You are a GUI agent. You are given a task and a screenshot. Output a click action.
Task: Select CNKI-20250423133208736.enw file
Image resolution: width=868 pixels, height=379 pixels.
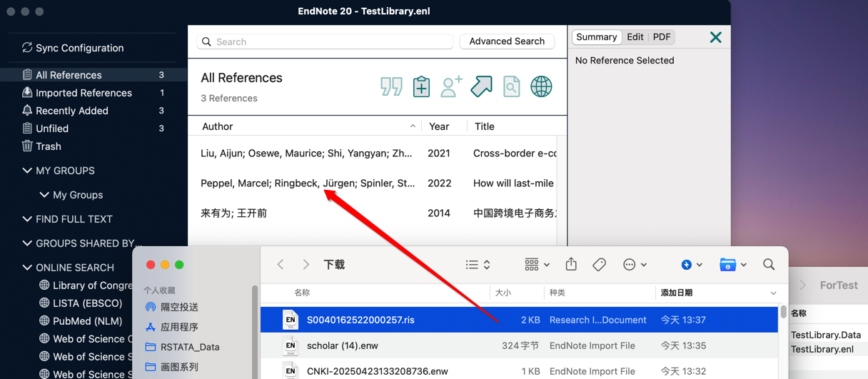coord(520,371)
